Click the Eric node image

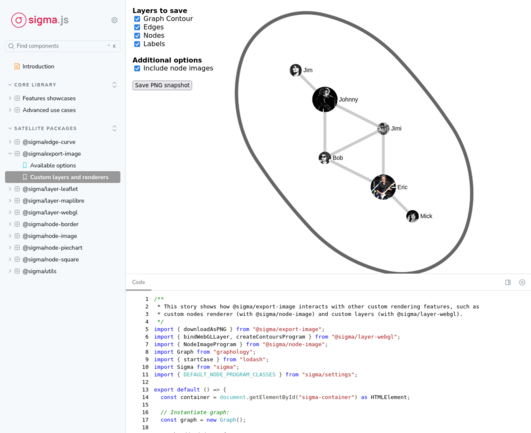point(383,187)
